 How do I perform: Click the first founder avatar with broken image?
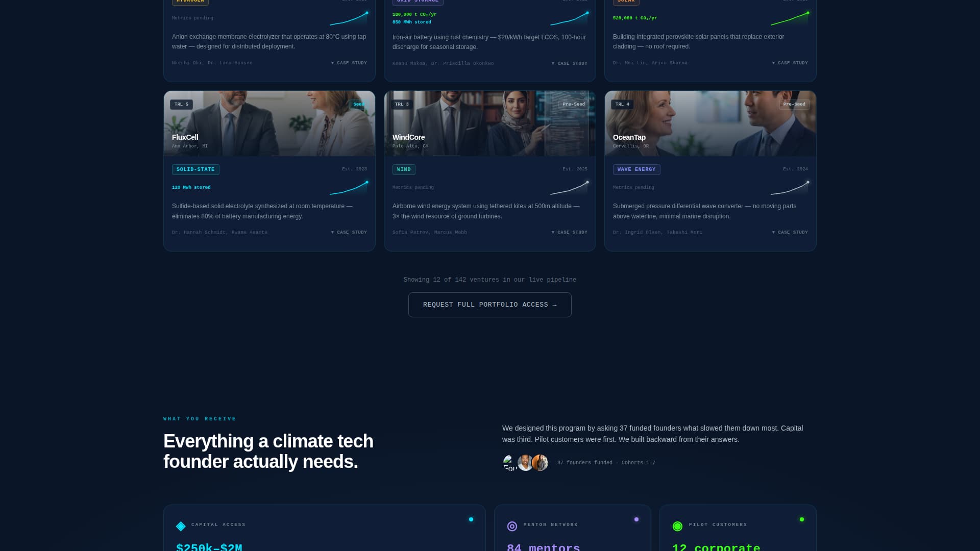510,463
